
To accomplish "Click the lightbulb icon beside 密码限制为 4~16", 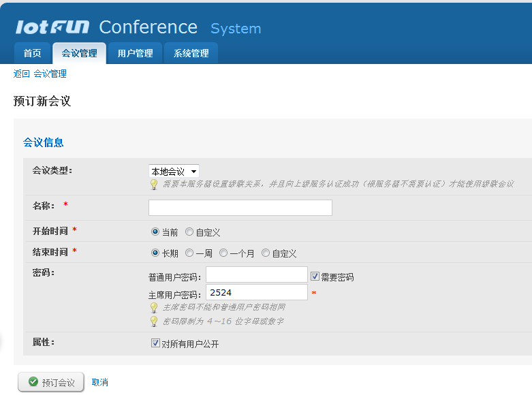I will click(x=154, y=321).
